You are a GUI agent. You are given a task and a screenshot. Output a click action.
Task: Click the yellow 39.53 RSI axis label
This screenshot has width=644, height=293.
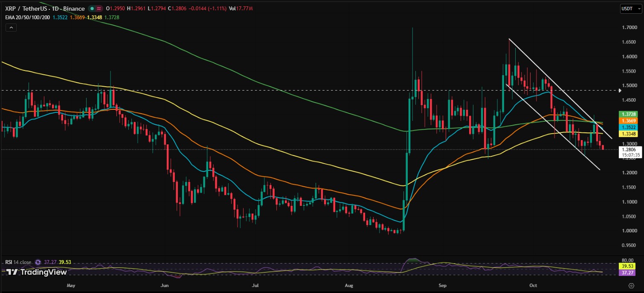tap(627, 266)
